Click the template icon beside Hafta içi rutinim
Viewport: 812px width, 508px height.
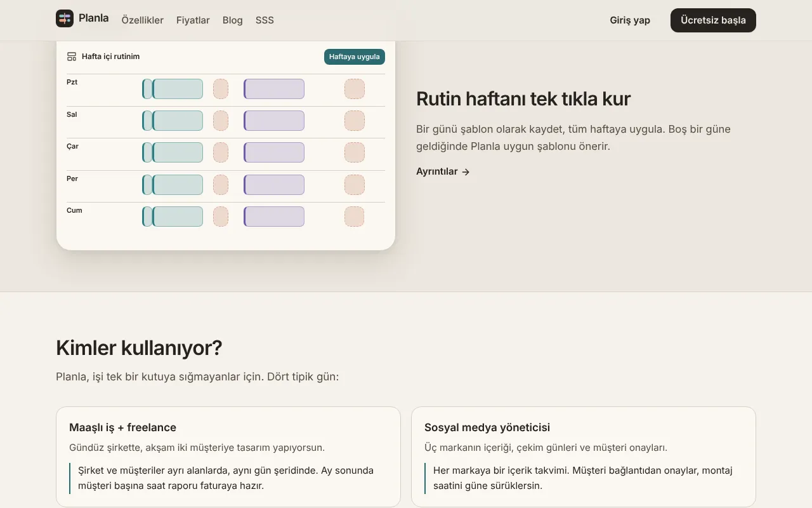[72, 57]
